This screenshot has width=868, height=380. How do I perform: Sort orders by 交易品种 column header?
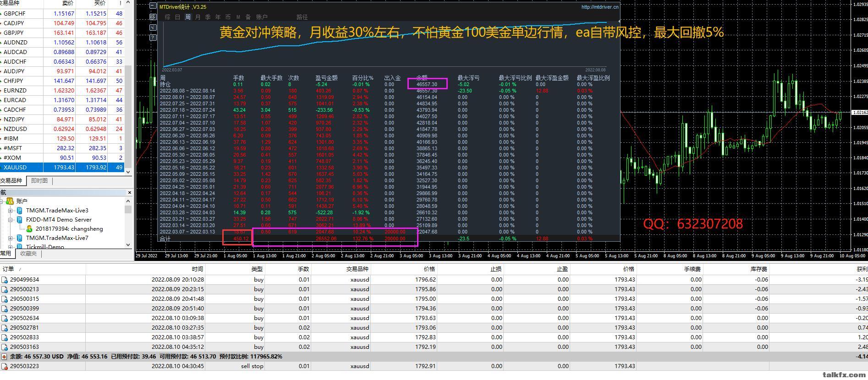pos(341,269)
